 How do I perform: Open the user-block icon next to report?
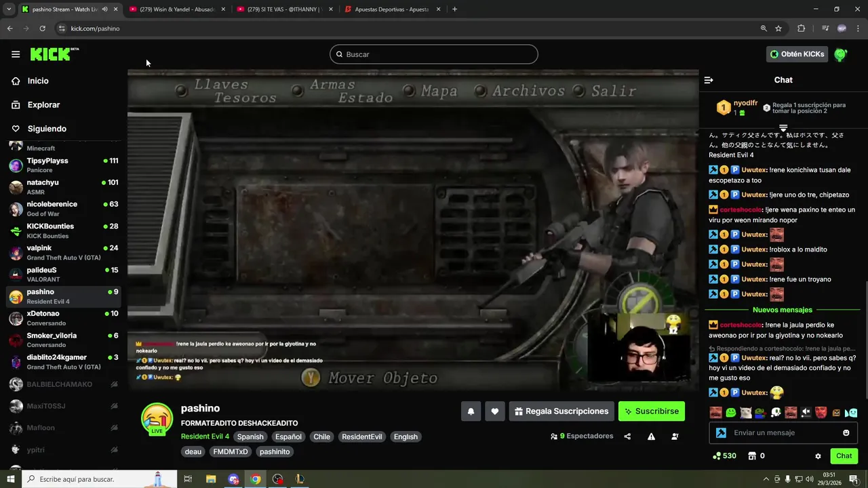click(x=675, y=436)
